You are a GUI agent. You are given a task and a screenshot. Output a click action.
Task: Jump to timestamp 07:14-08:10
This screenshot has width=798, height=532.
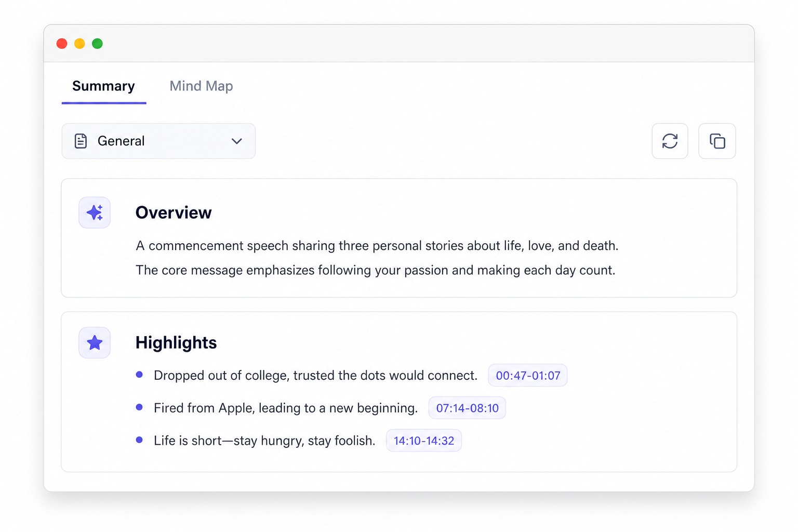pos(467,408)
